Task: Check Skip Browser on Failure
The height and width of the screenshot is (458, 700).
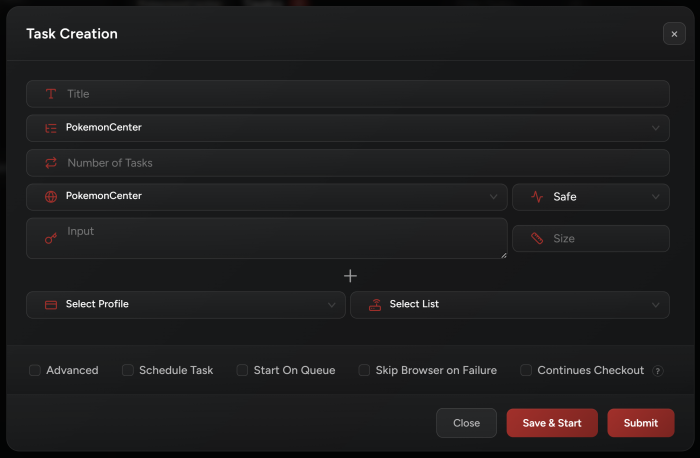Action: (x=364, y=371)
